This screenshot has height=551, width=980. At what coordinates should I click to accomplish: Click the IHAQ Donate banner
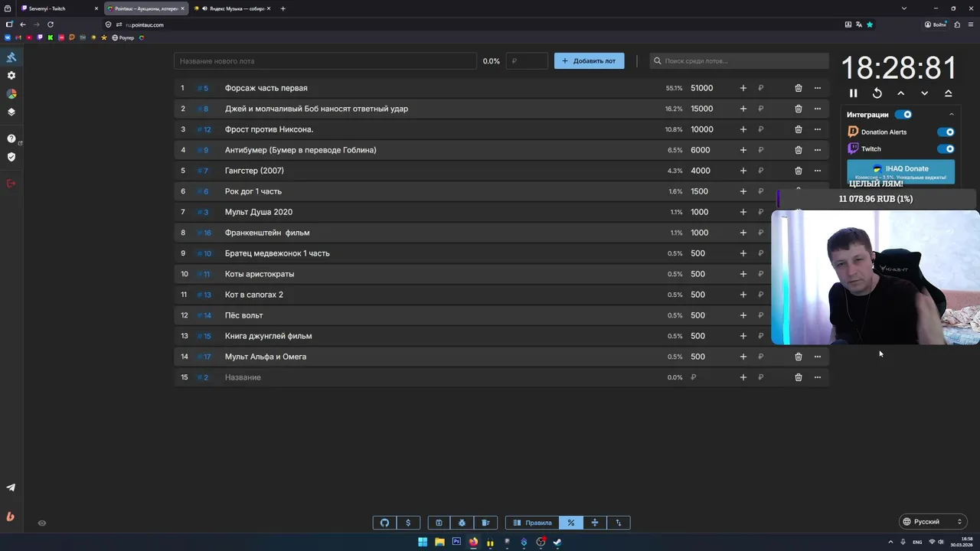900,172
